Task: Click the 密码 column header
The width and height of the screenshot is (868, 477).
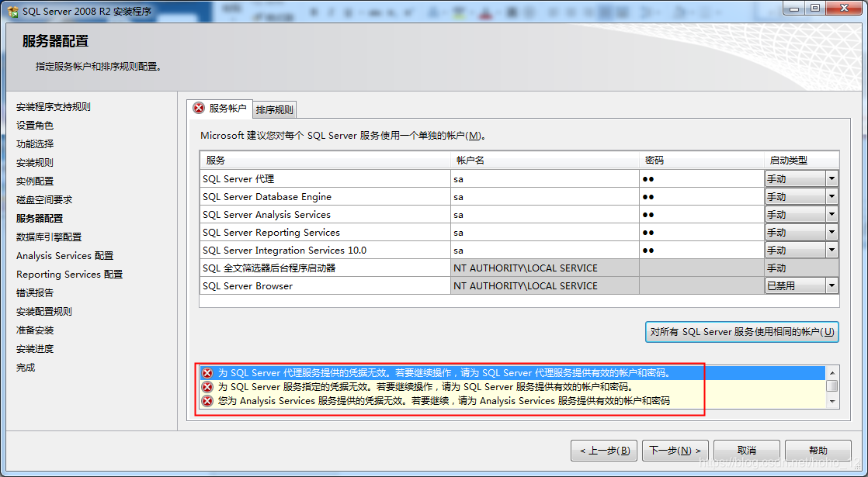Action: pos(702,161)
